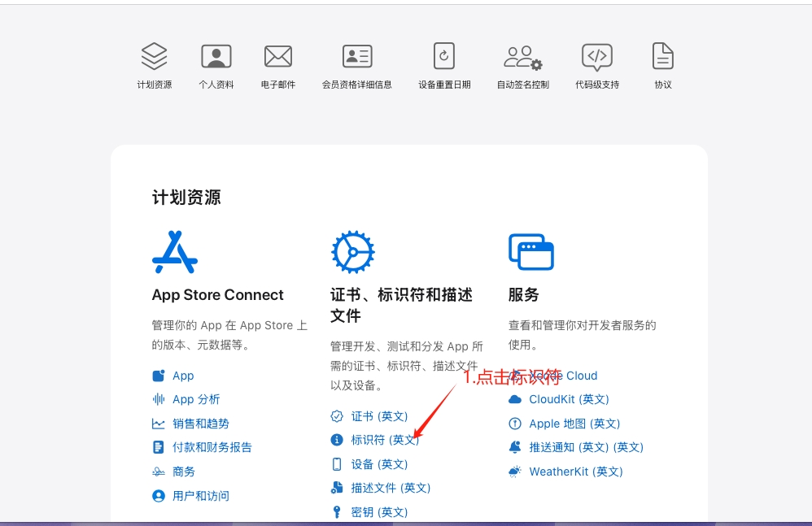
Task: Open the 密钥 (英文) link
Action: (x=380, y=512)
